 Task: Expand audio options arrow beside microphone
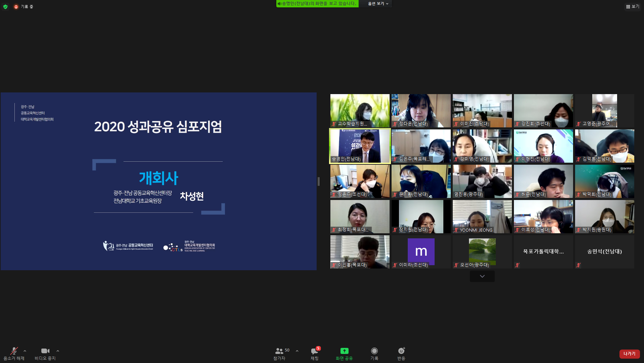coord(25,351)
